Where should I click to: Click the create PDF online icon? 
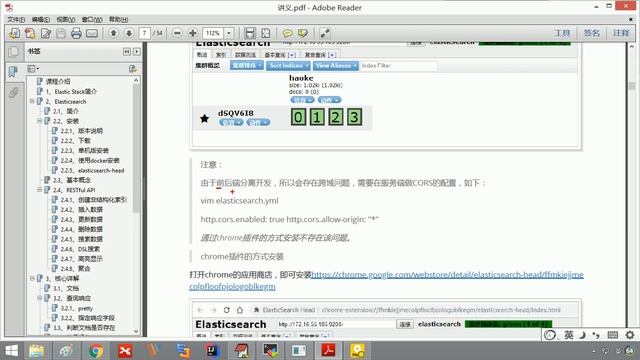(15, 33)
